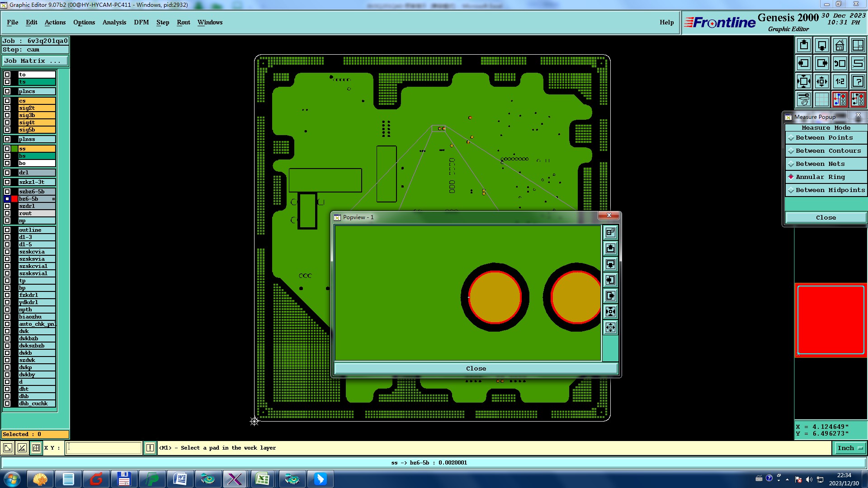Click the X Y coordinate input field
The width and height of the screenshot is (868, 488).
click(x=104, y=448)
